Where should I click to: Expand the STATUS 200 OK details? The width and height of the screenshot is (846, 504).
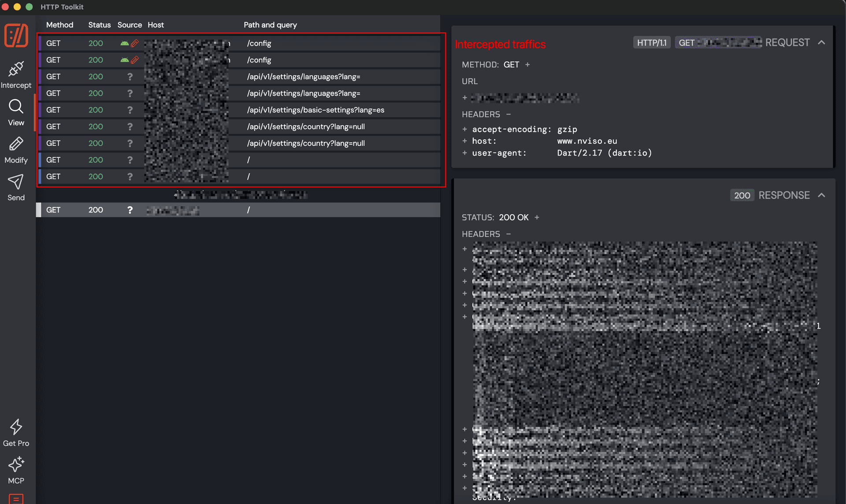[537, 217]
